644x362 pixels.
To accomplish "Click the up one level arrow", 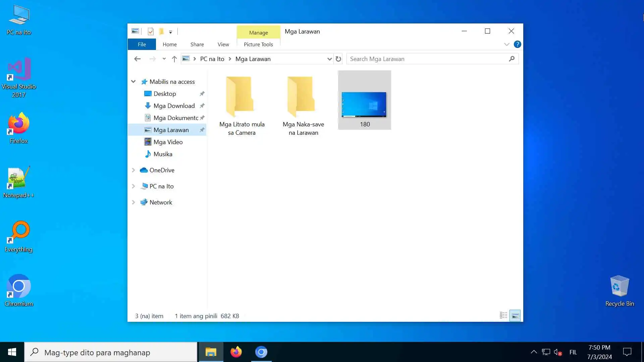I will pyautogui.click(x=174, y=59).
